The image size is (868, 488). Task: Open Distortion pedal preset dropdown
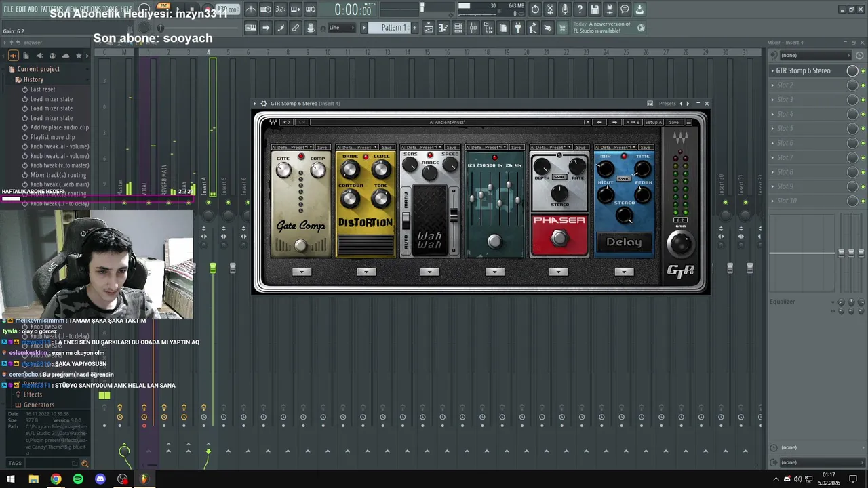[356, 147]
